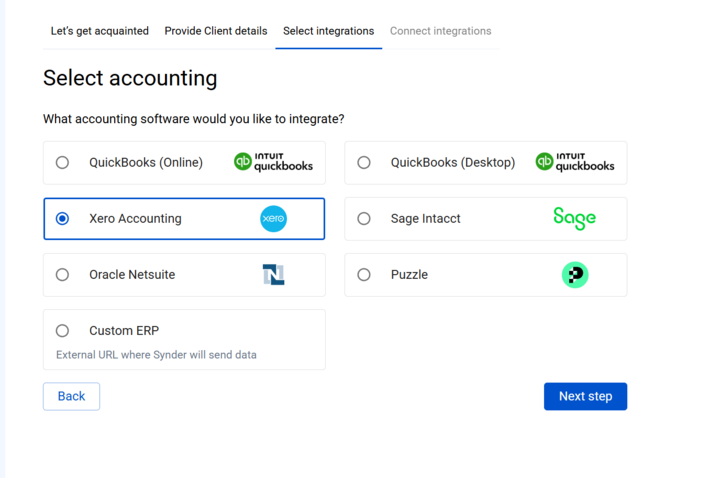Choose the Xero Accounting radio button
Screen dimensions: 720x478
click(62, 218)
